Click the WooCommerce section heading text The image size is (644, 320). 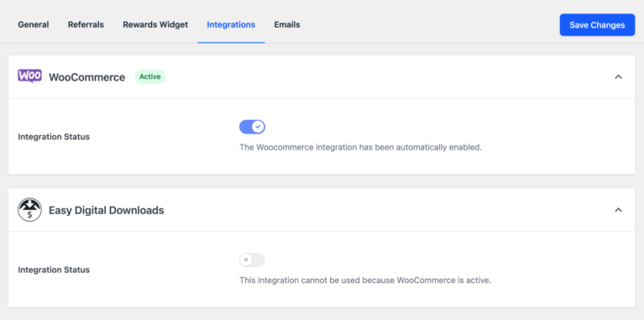(x=87, y=77)
